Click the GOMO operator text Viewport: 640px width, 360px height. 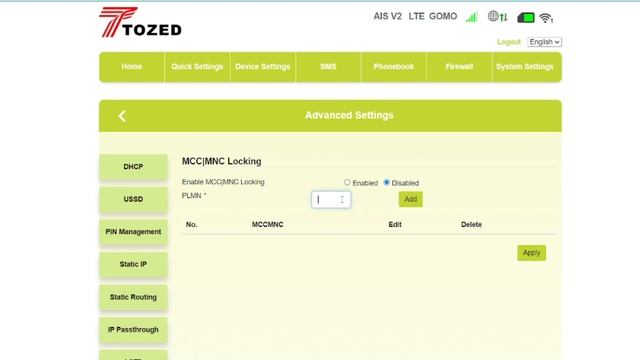[443, 17]
